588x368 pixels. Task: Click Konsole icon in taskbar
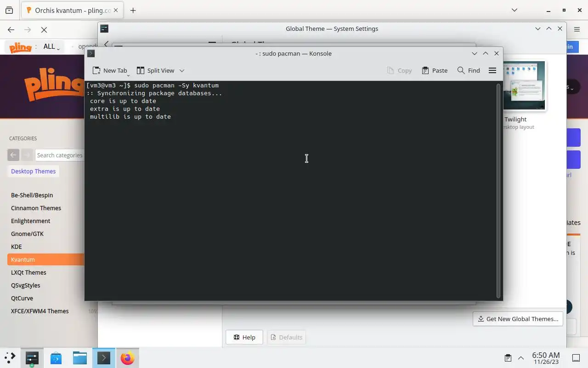tap(104, 358)
